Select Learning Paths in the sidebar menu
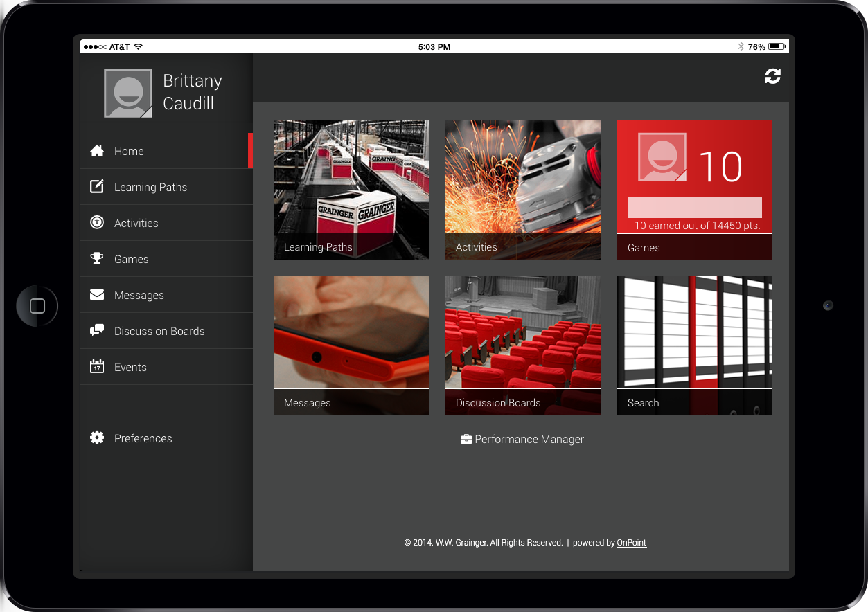 (150, 187)
